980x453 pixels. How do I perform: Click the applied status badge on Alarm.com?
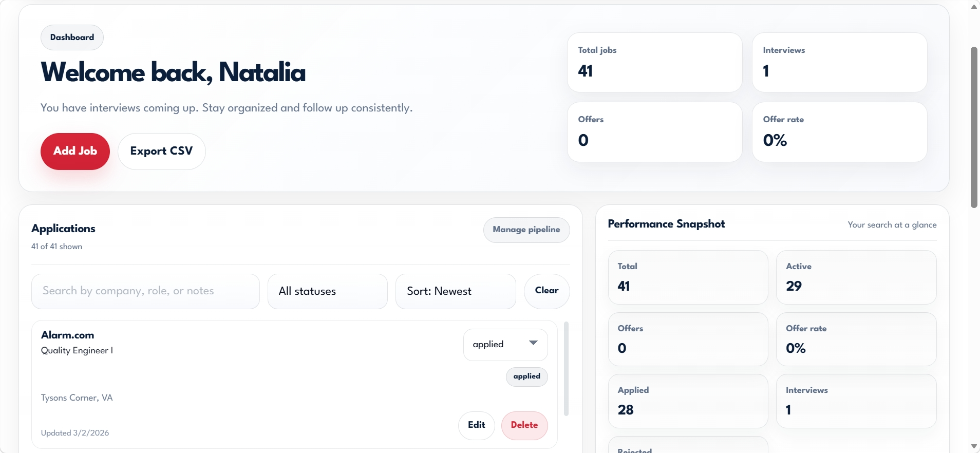click(526, 376)
